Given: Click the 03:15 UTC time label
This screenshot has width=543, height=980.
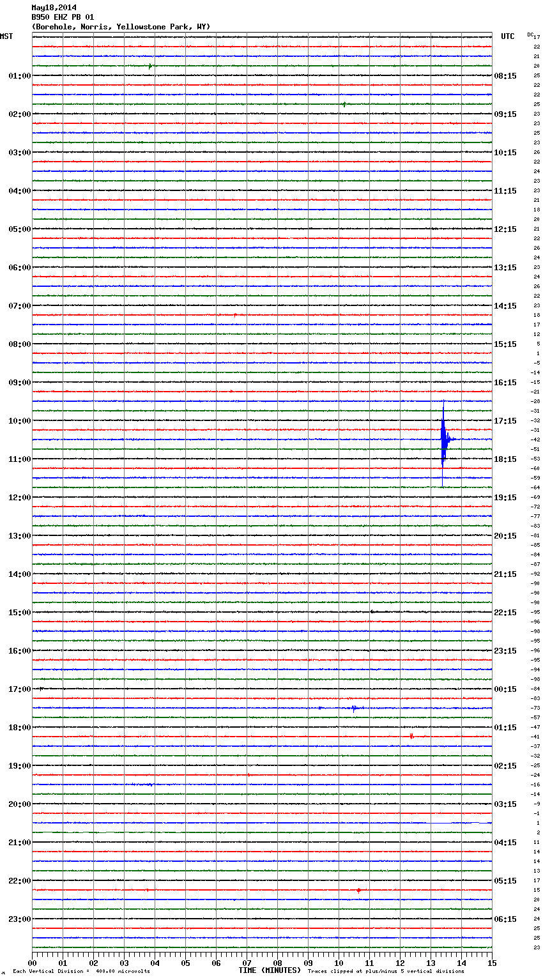Looking at the screenshot, I should click(505, 804).
